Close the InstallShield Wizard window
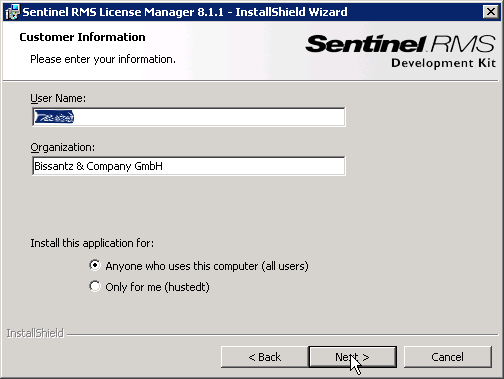 491,12
